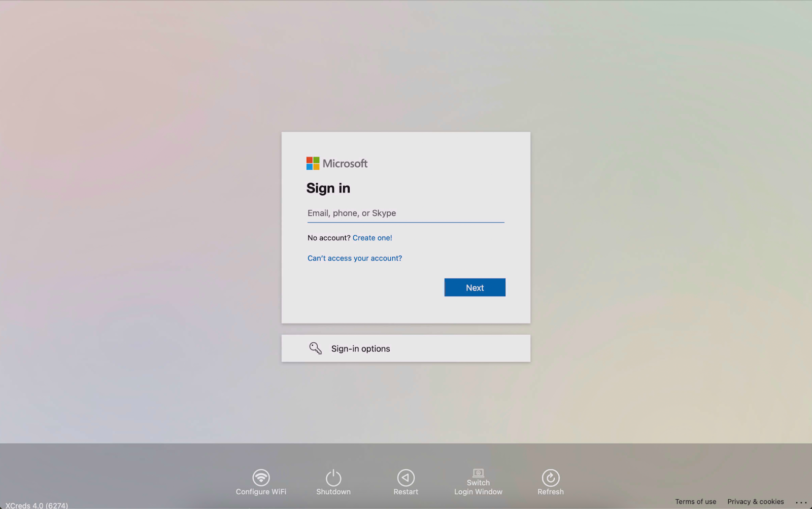The height and width of the screenshot is (509, 812).
Task: Open the three-dot more options menu
Action: [x=801, y=502]
